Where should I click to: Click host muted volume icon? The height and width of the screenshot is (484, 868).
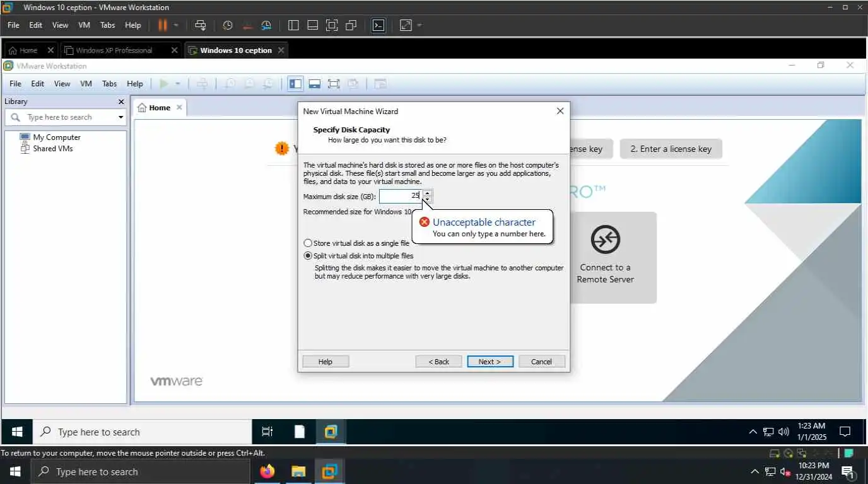[x=786, y=471]
